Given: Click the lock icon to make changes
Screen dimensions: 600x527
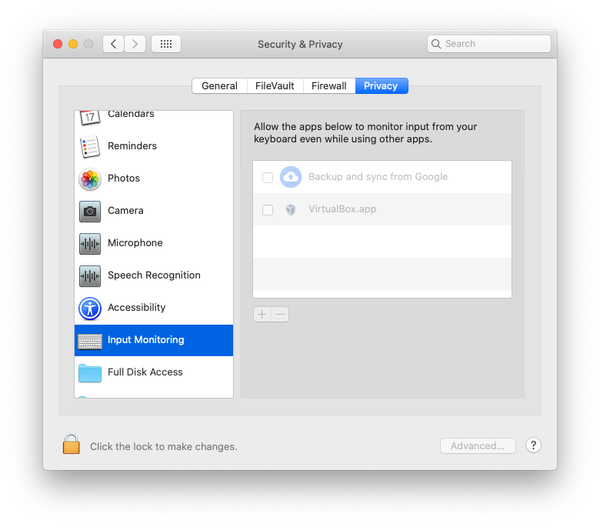Looking at the screenshot, I should tap(71, 444).
